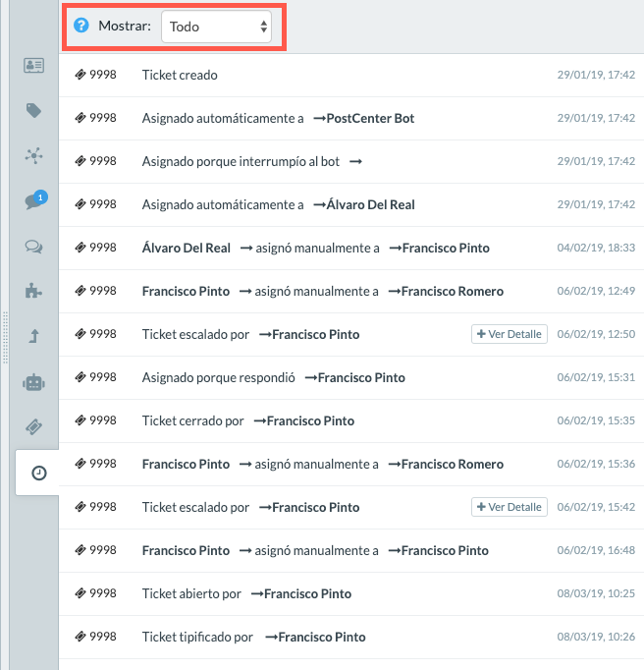Open the contact card sidebar tab
This screenshot has width=644, height=670.
pyautogui.click(x=33, y=66)
